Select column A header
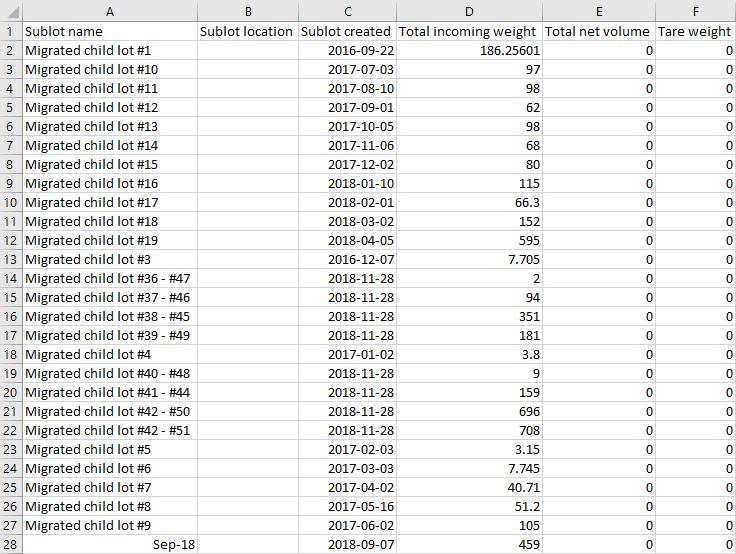Screen dimensions: 736x554 (109, 10)
